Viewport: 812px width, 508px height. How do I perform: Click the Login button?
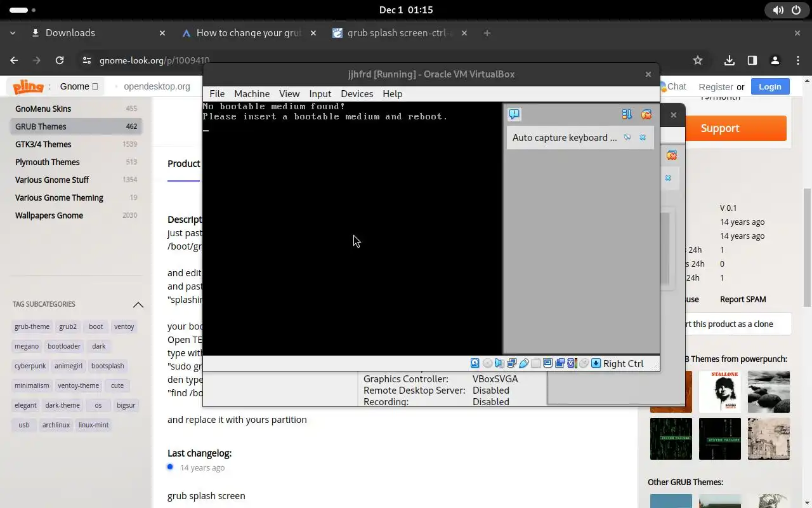point(769,86)
